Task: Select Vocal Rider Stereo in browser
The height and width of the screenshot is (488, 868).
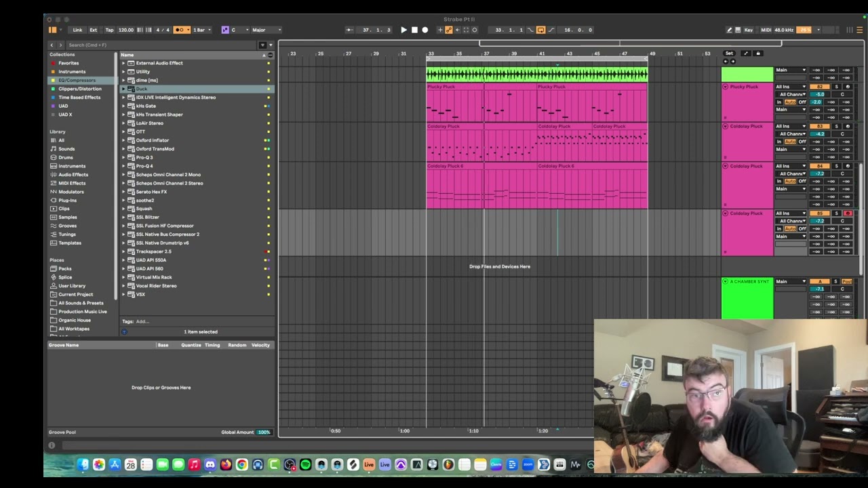Action: (x=157, y=286)
